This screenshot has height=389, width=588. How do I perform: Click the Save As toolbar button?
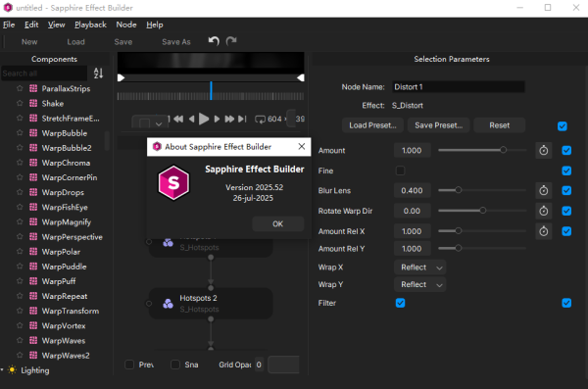(176, 42)
